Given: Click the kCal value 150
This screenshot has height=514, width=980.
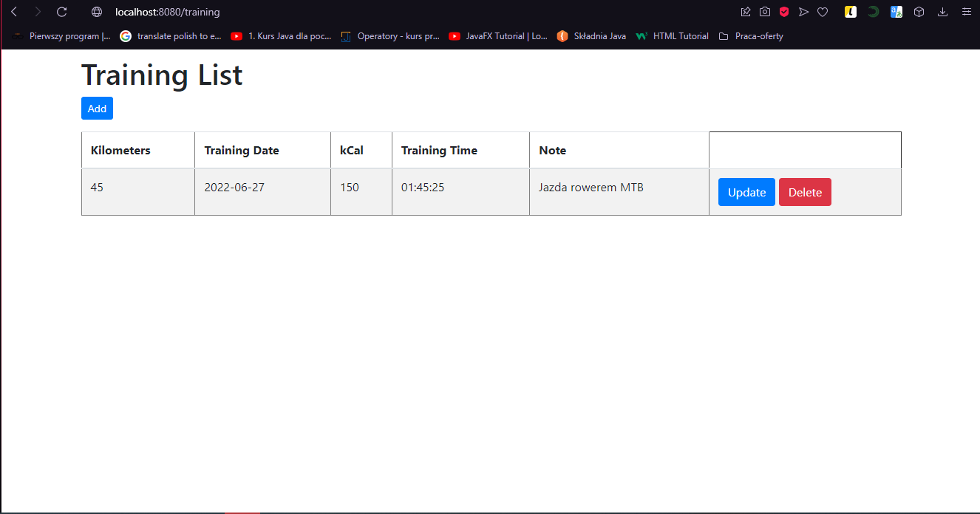Looking at the screenshot, I should click(x=350, y=188).
